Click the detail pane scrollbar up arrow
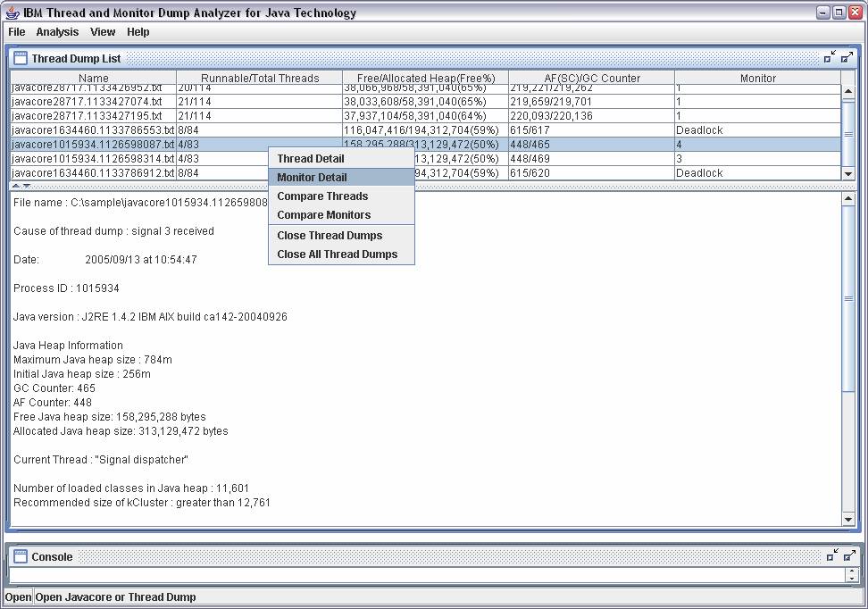 coord(848,199)
